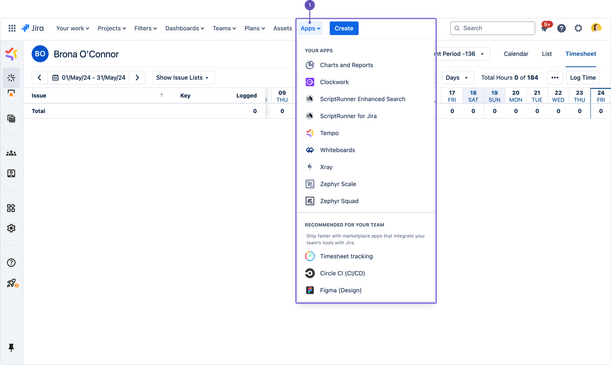
Task: Click the notifications bell icon
Action: 545,28
